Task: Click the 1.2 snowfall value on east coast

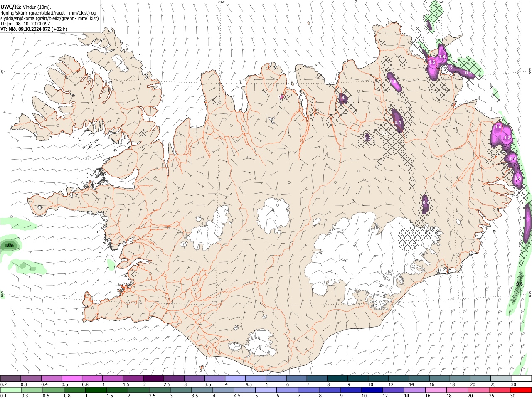Action: (x=507, y=138)
